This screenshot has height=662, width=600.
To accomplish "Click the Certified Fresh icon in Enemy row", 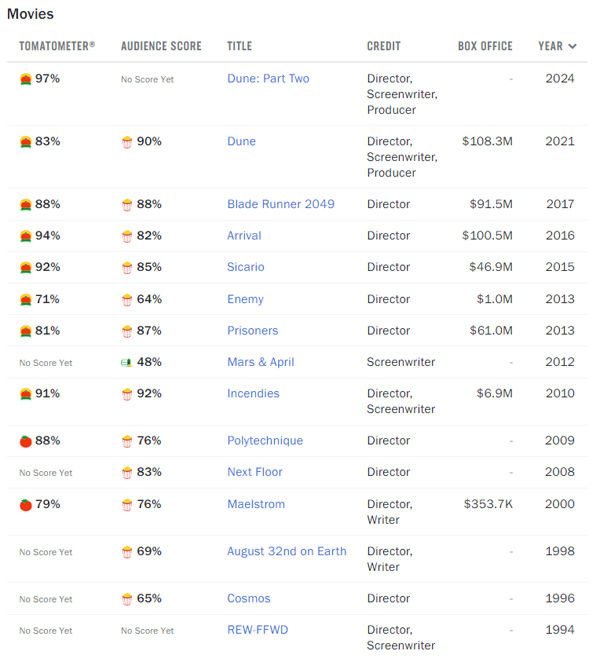I will coord(26,300).
